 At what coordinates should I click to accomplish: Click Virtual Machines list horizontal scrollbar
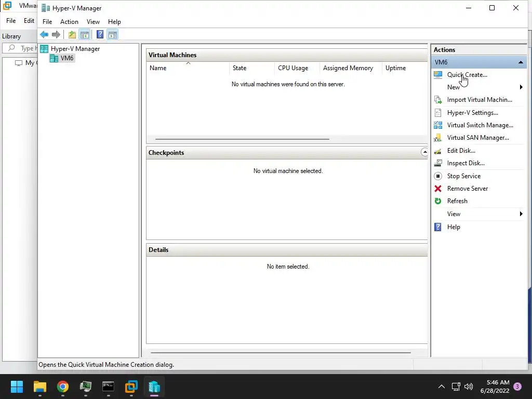(242, 139)
